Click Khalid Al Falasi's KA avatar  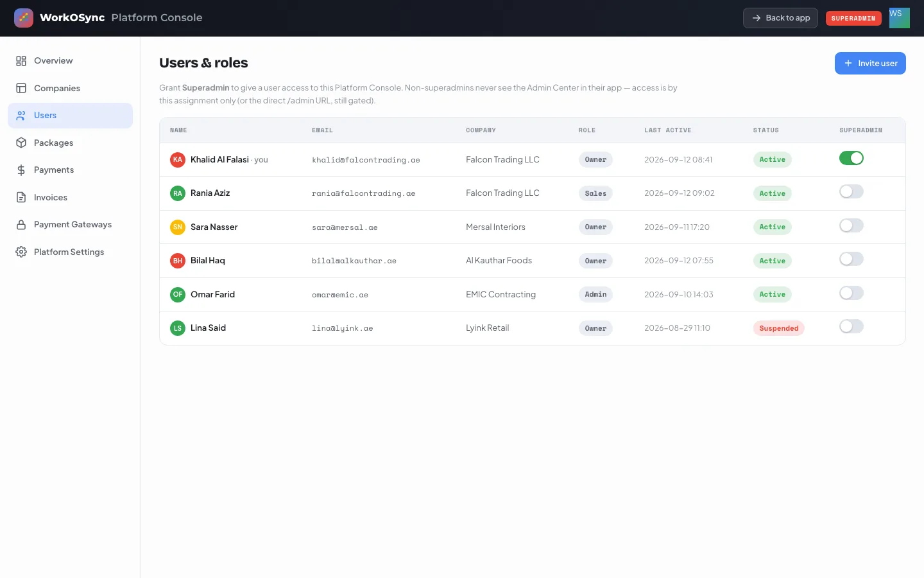(x=178, y=159)
